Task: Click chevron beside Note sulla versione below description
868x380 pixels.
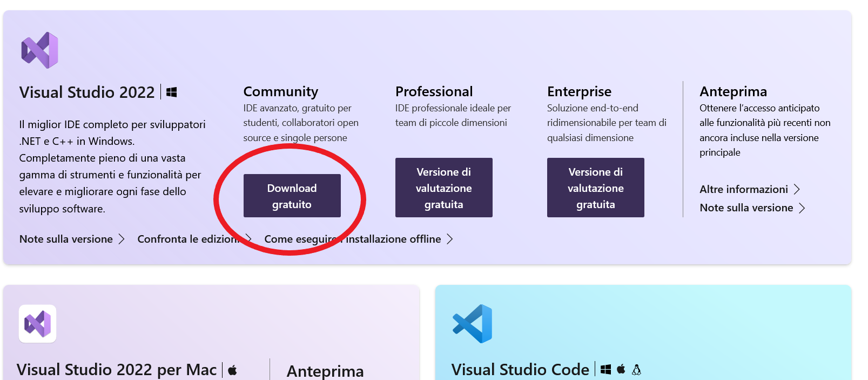Action: click(x=122, y=239)
